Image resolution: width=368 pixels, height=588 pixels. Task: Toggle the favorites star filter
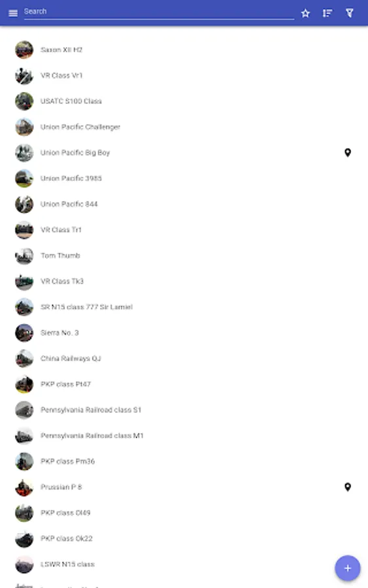click(305, 13)
